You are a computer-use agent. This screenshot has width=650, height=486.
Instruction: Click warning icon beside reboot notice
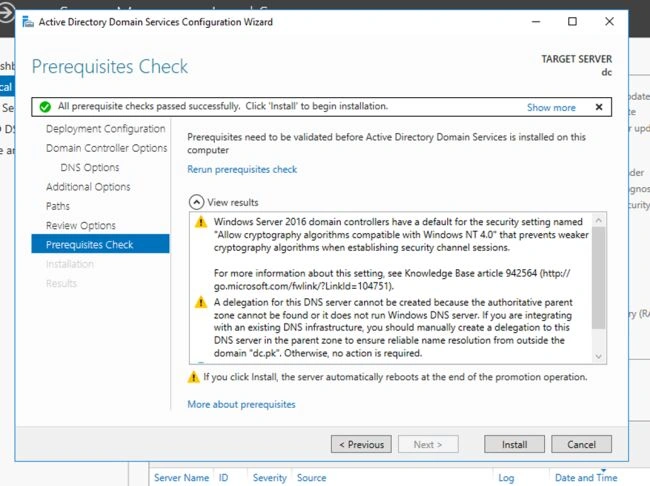[x=194, y=377]
